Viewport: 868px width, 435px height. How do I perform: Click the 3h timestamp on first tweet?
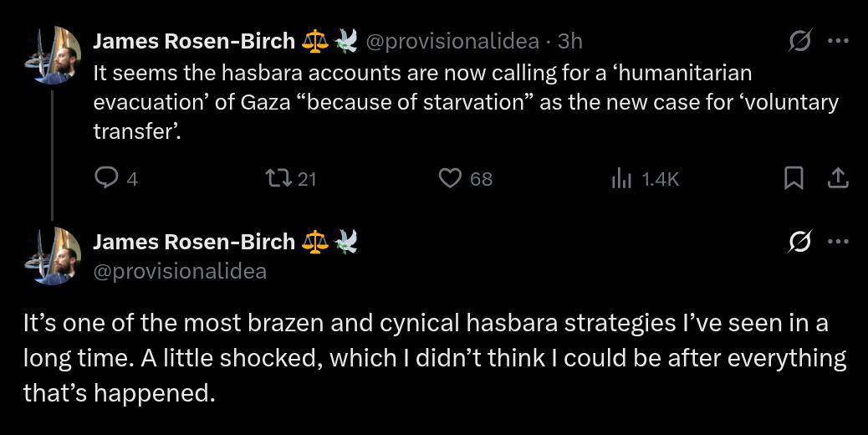point(570,41)
